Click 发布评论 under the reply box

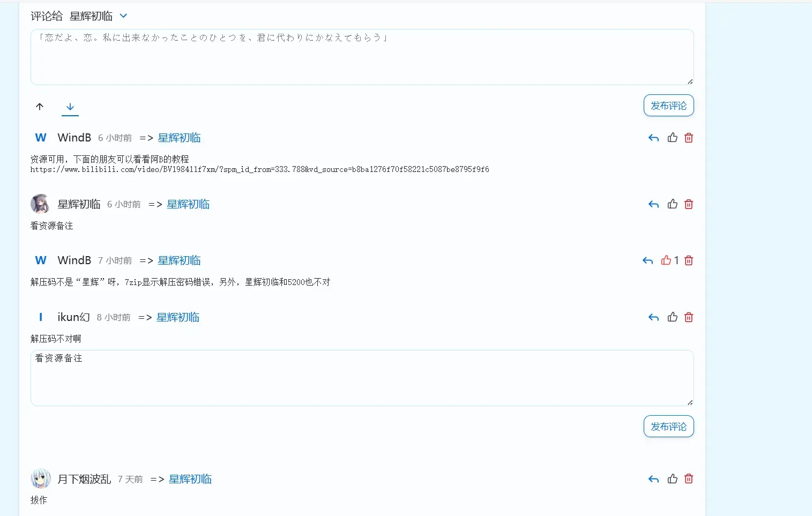pos(668,427)
